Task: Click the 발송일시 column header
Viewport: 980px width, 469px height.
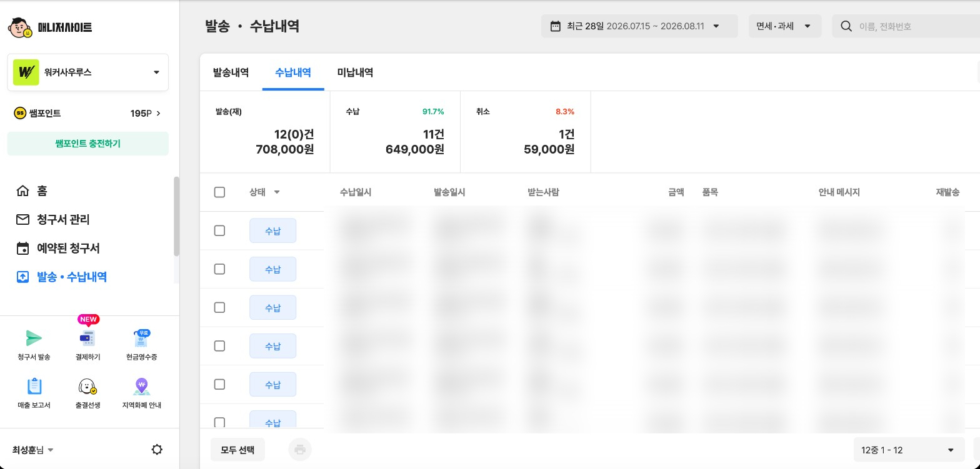Action: pyautogui.click(x=449, y=192)
